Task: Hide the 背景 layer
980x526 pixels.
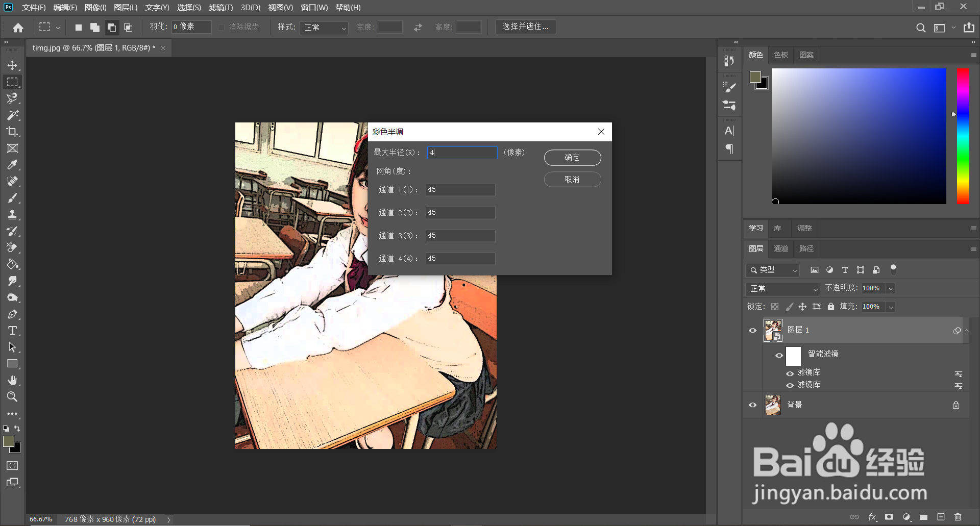Action: [752, 405]
